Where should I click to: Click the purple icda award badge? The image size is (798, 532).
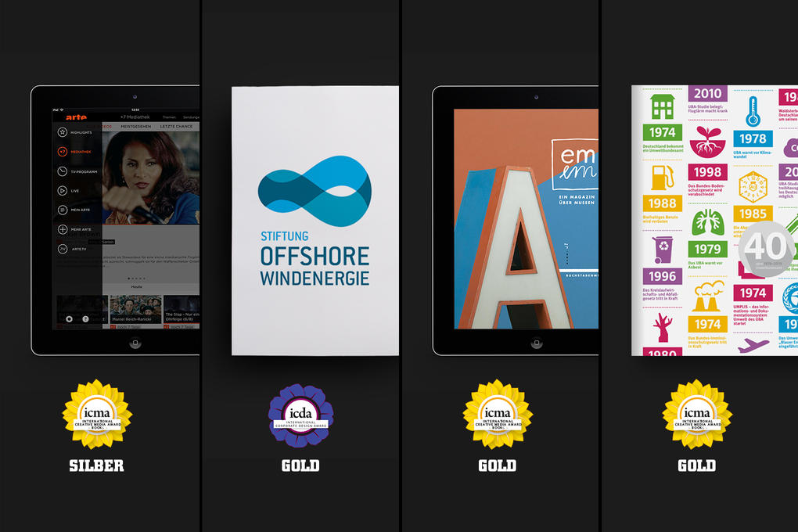coord(300,416)
